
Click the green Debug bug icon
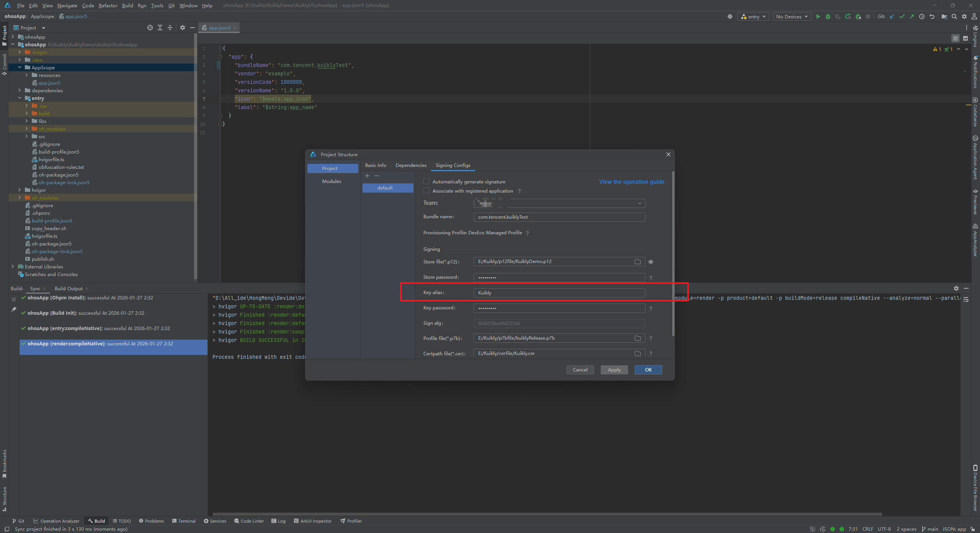(x=828, y=16)
